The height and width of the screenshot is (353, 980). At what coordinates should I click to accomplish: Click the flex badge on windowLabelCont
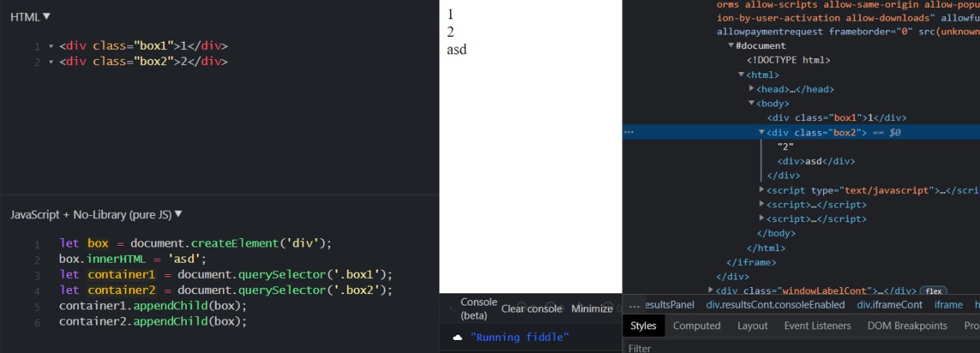[x=934, y=291]
